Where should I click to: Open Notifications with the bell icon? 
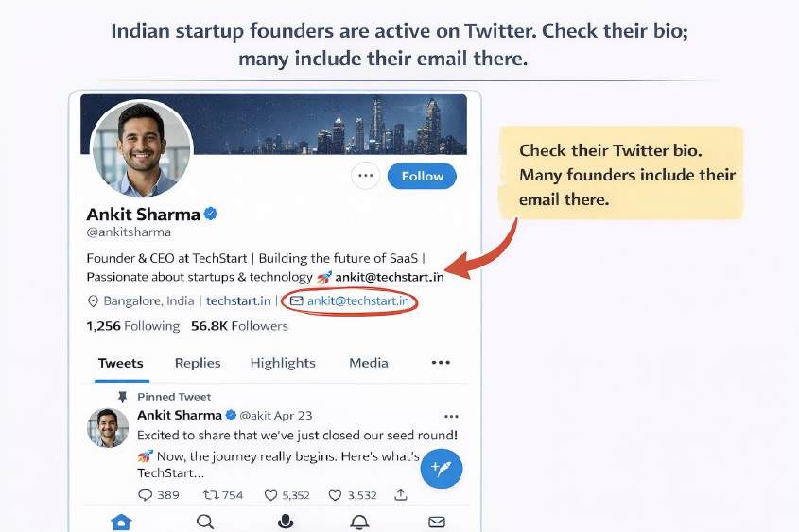359,522
